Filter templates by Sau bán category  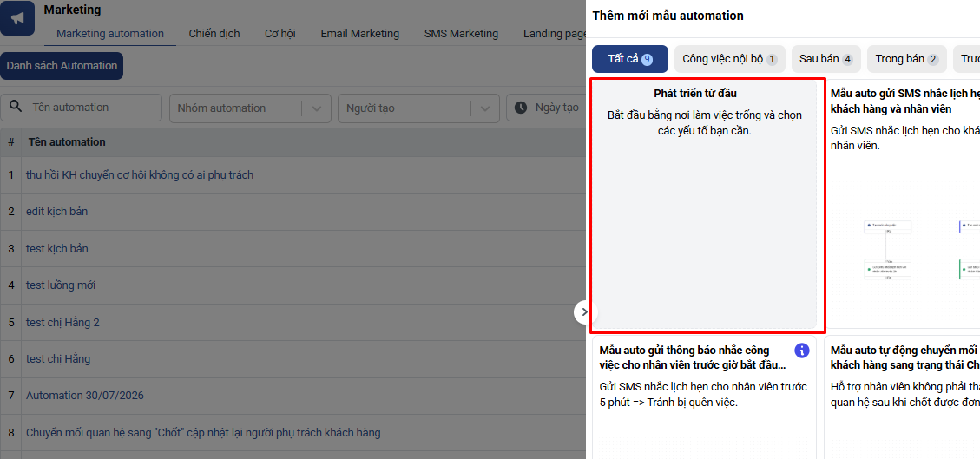[826, 59]
